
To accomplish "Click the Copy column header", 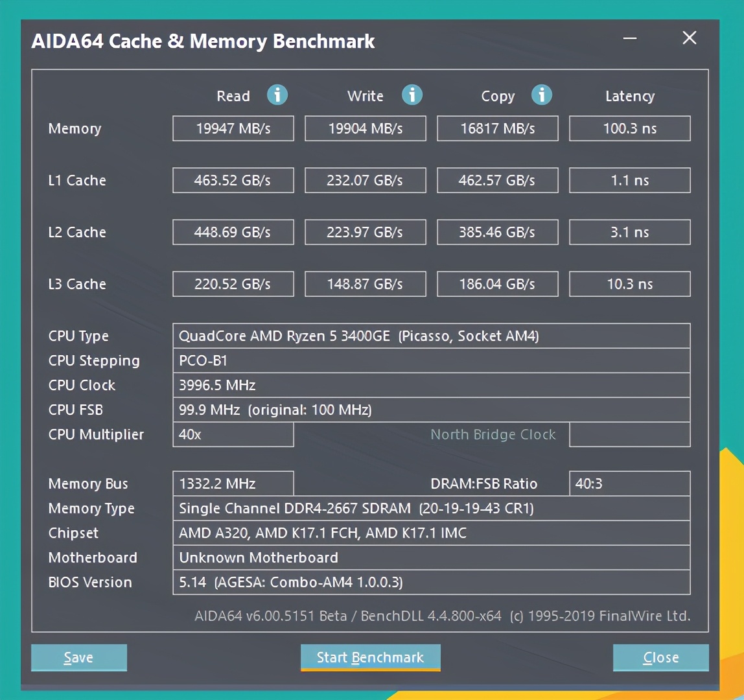I will coord(498,97).
